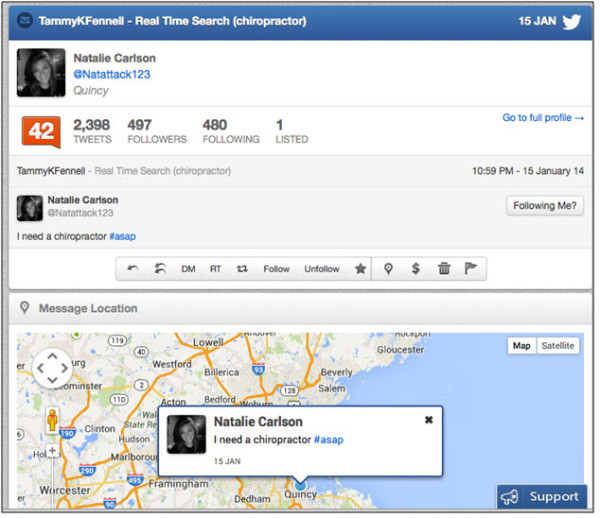Click the dollar sign icon
Viewport: 600px width, 518px height.
416,269
